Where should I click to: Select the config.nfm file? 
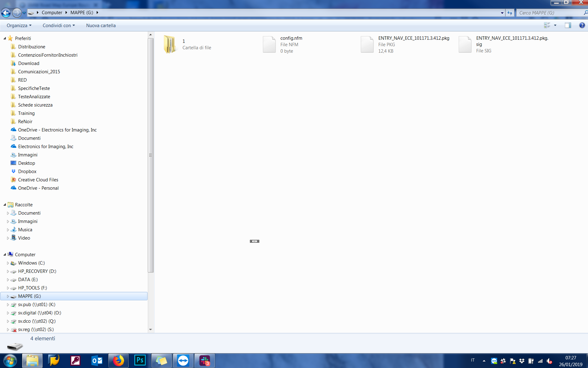click(283, 44)
